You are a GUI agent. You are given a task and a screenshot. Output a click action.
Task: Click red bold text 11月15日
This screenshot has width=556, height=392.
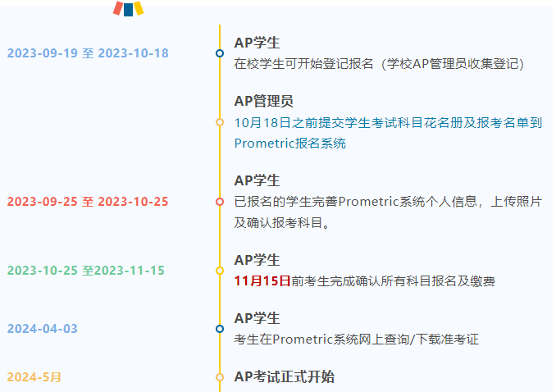point(262,281)
